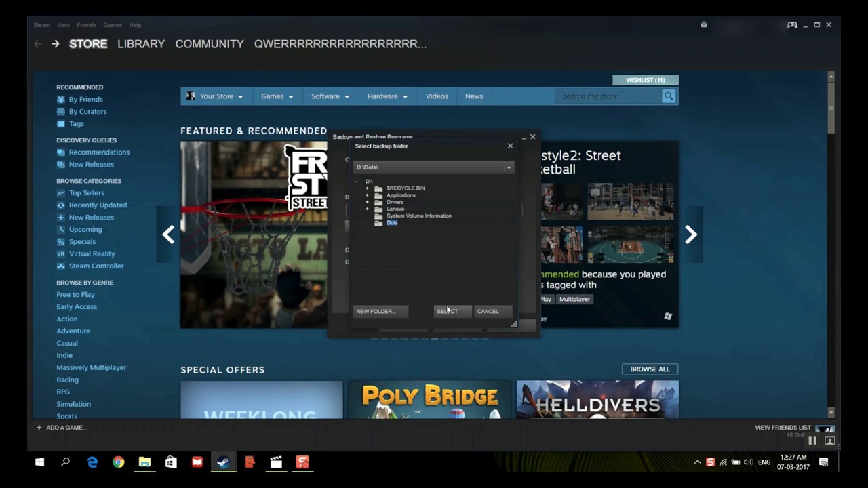This screenshot has height=488, width=868.
Task: Open the News store tab
Action: tap(474, 96)
